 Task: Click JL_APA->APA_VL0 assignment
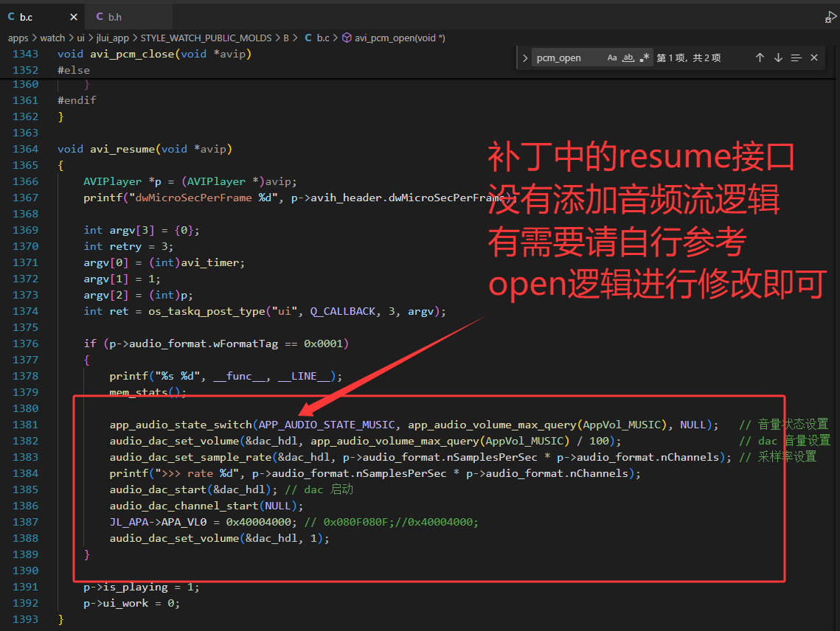[203, 522]
